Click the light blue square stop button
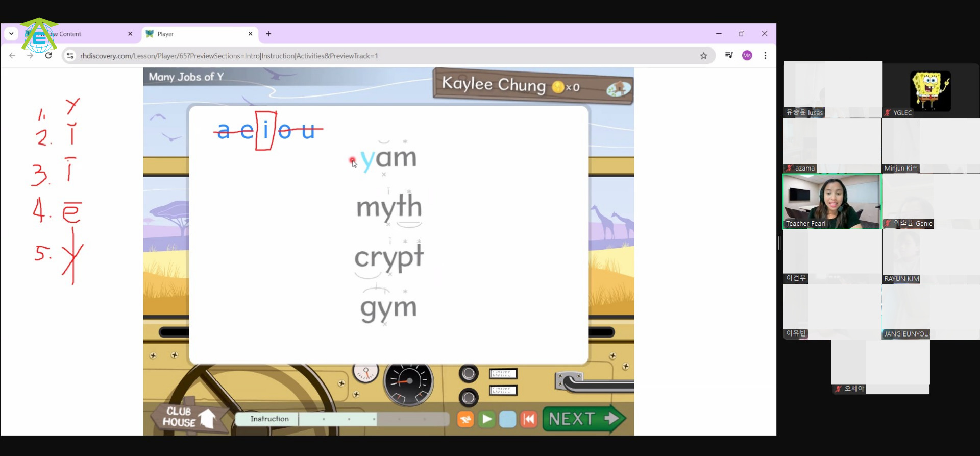The height and width of the screenshot is (456, 980). click(x=508, y=419)
